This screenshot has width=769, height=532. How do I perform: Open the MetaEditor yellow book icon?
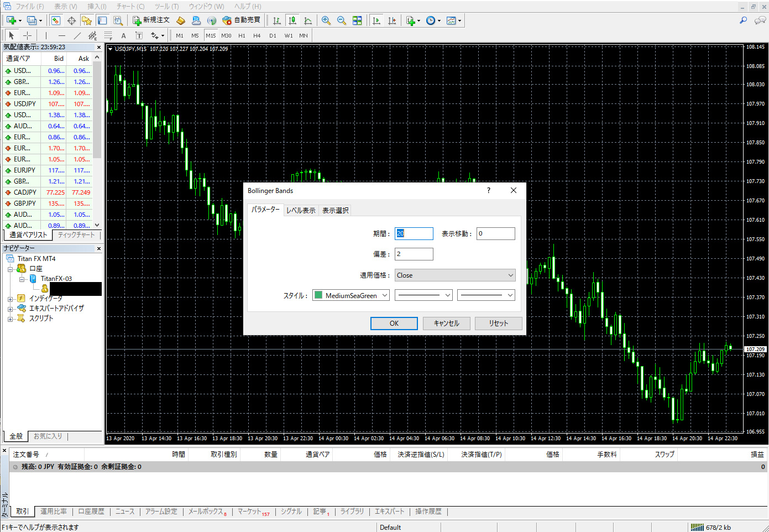pos(181,20)
